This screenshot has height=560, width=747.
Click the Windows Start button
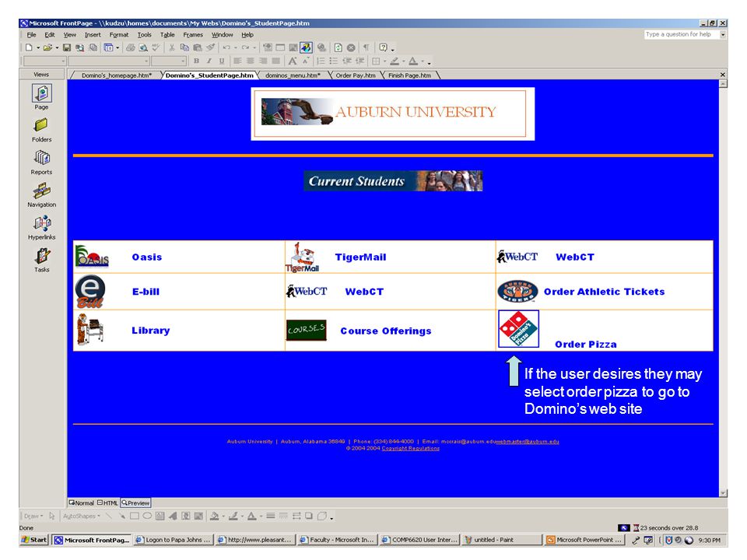(x=34, y=540)
